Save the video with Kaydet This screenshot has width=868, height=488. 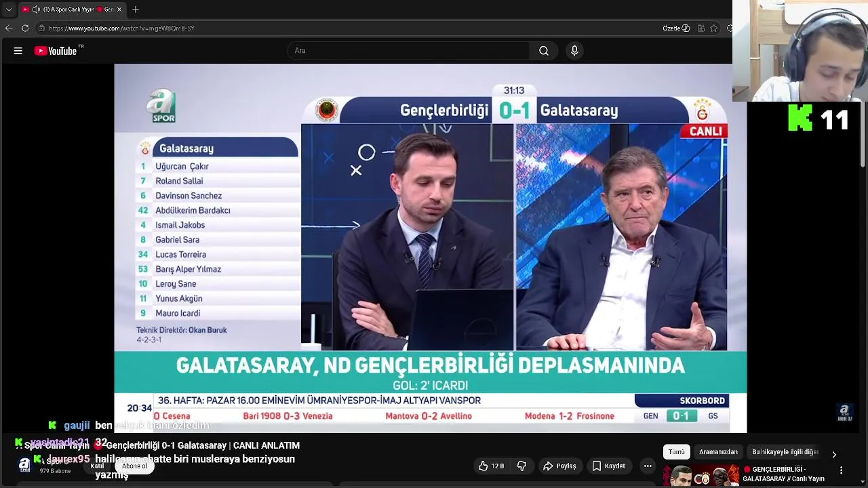[x=608, y=466]
